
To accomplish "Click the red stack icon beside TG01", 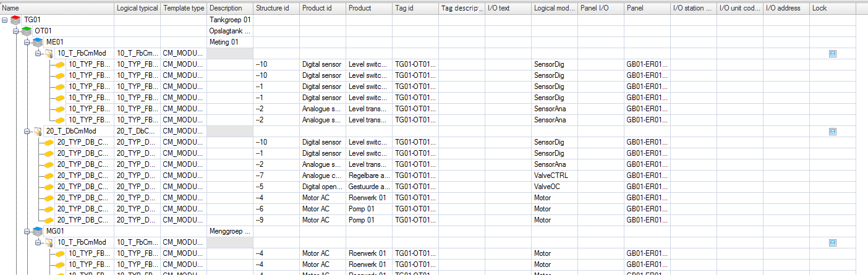I will [16, 20].
